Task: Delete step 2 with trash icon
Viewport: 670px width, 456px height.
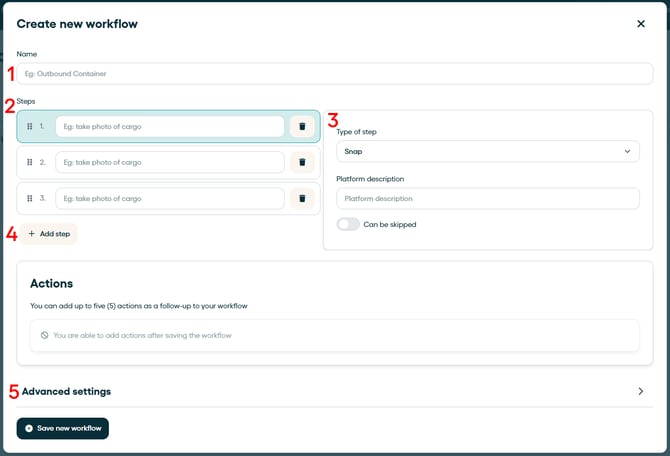Action: coord(302,162)
